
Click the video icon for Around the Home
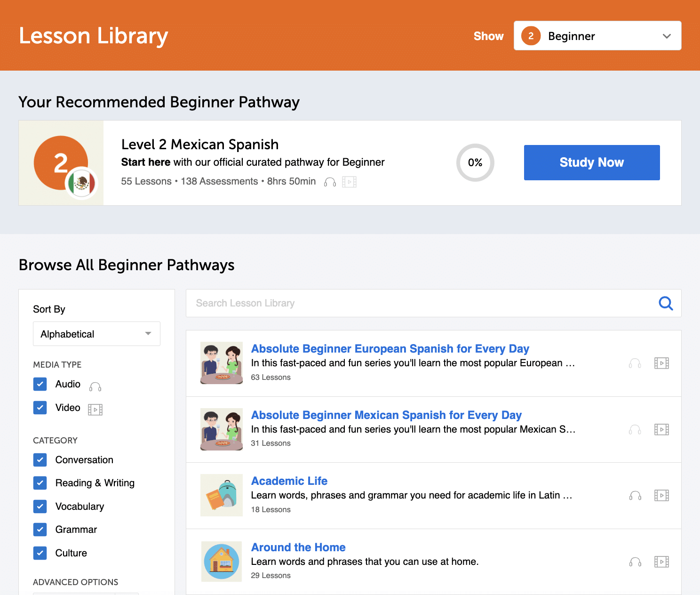coord(661,562)
